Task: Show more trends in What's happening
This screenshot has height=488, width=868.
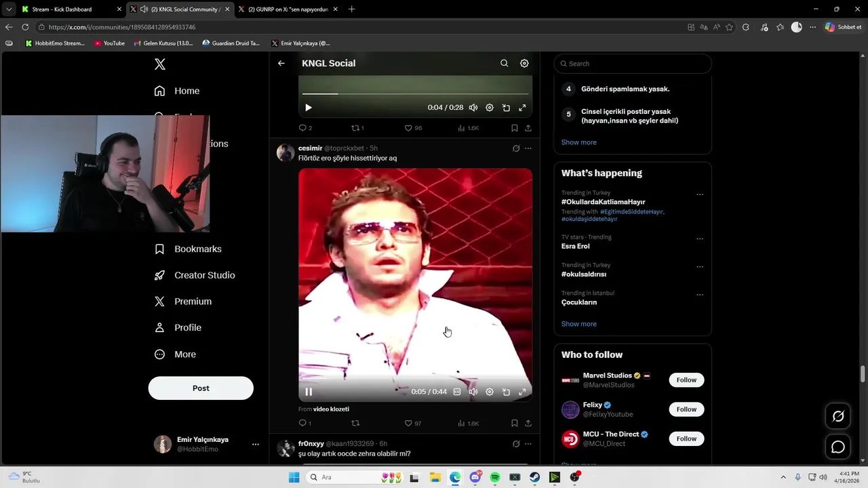Action: coord(579,324)
